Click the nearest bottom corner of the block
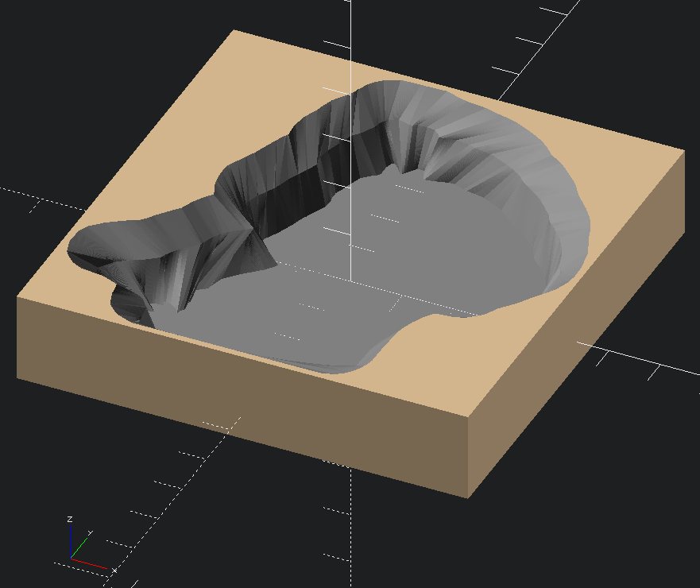The width and height of the screenshot is (700, 588). click(x=467, y=497)
